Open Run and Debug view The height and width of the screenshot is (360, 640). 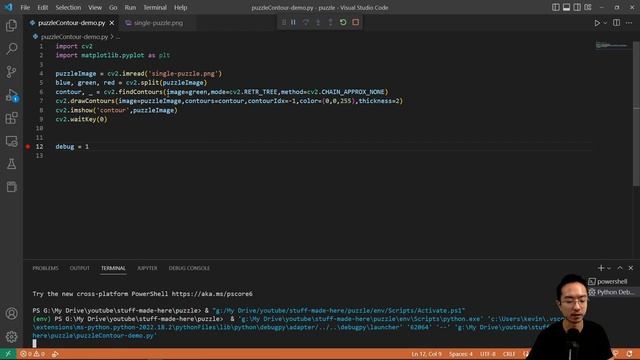point(11,95)
